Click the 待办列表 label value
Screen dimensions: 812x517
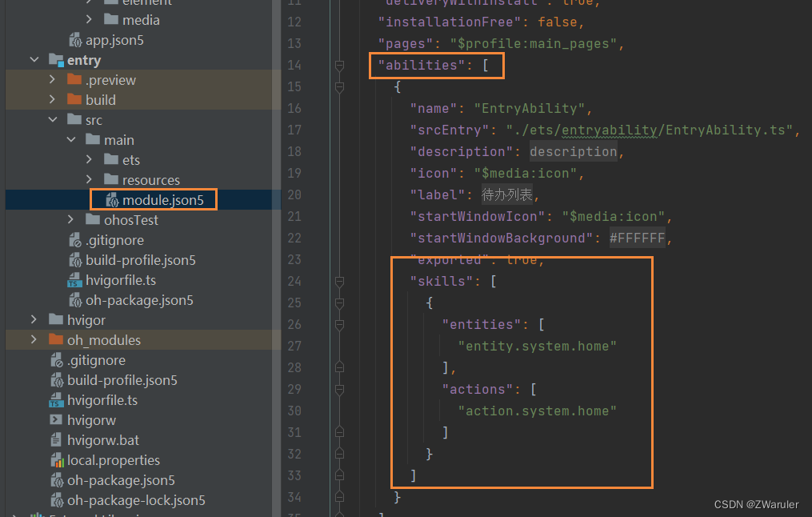507,194
